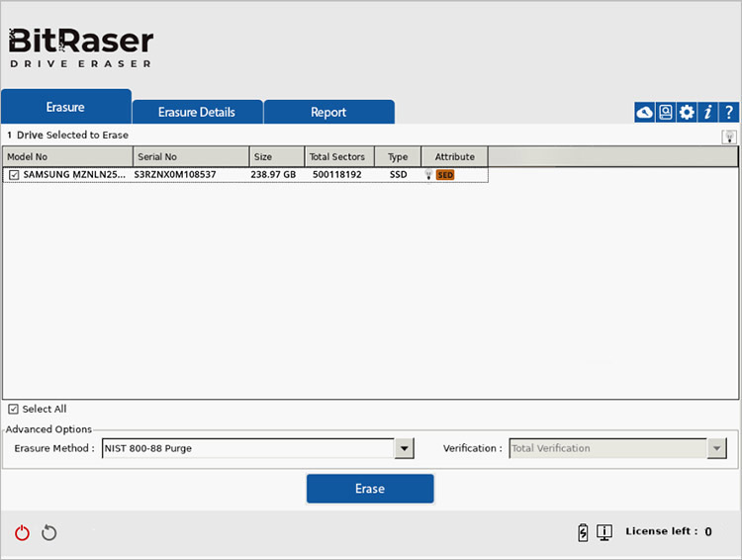Switch to the Erasure Details tab

pyautogui.click(x=197, y=112)
